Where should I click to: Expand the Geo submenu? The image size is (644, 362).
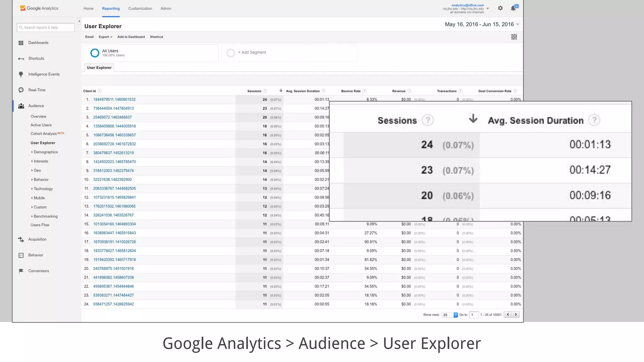click(36, 170)
